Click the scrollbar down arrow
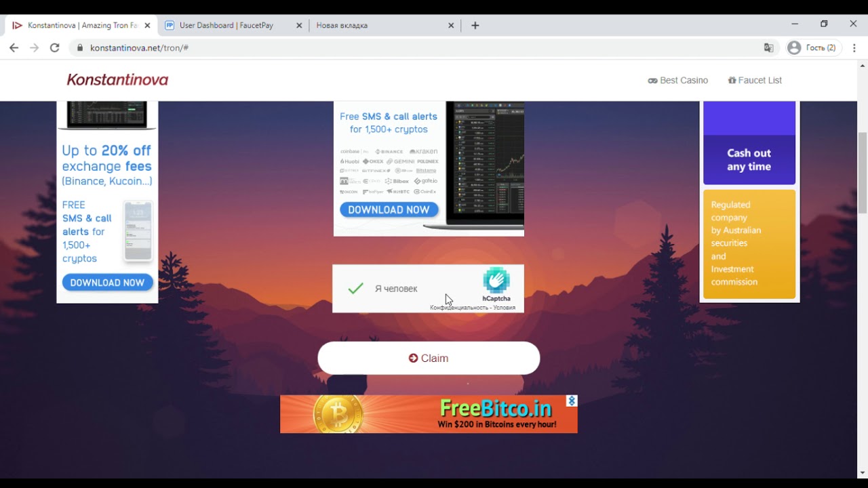The width and height of the screenshot is (868, 488). coord(863,472)
